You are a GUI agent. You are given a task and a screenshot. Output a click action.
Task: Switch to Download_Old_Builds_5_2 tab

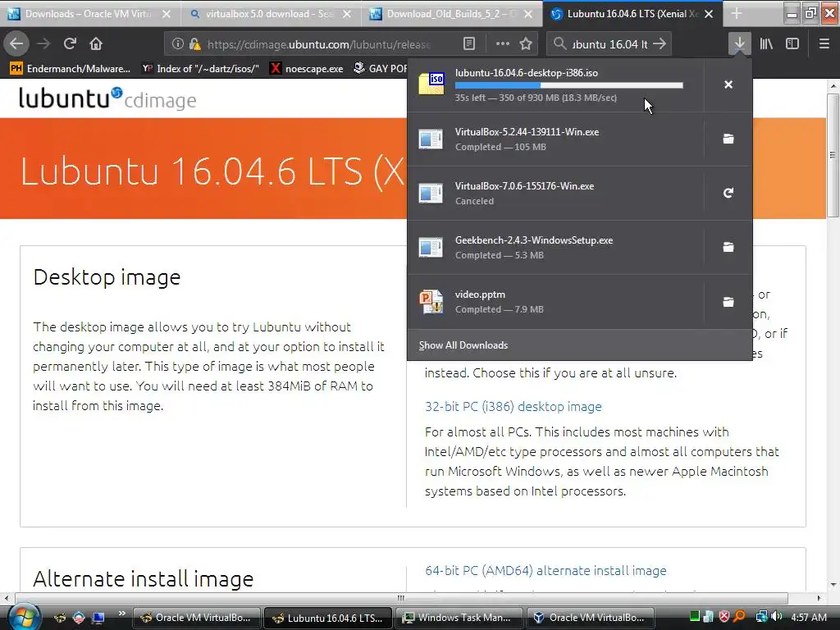coord(450,14)
